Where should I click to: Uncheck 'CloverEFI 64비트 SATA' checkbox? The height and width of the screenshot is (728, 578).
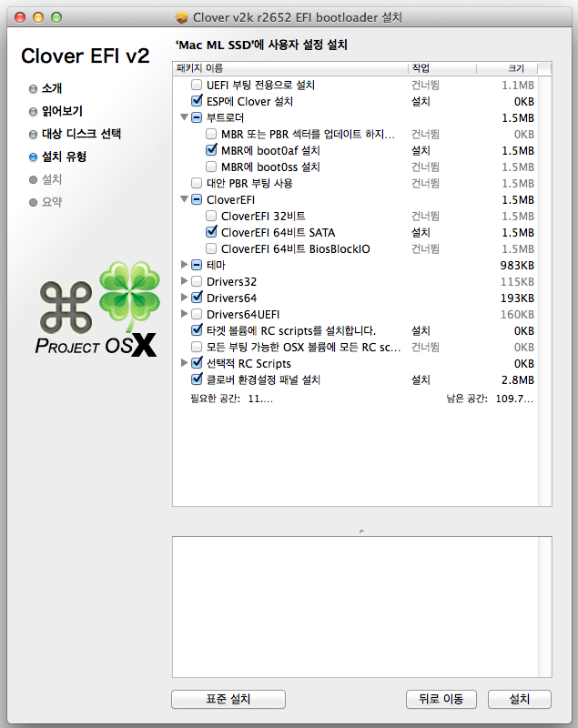tap(211, 232)
